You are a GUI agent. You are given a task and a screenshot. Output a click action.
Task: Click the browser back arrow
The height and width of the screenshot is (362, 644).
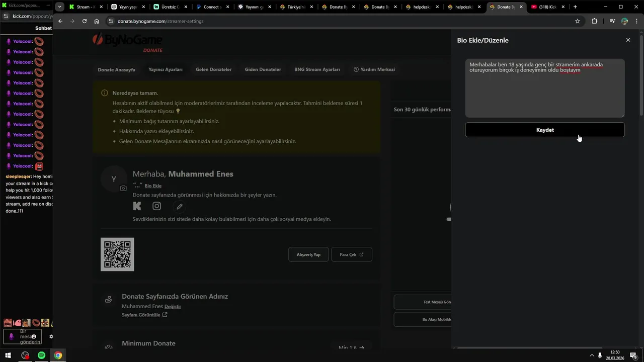click(60, 21)
